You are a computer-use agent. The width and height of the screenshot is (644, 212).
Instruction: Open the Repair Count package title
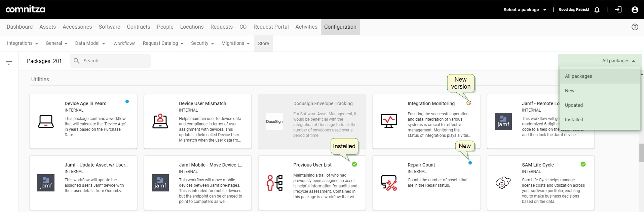[x=421, y=165]
